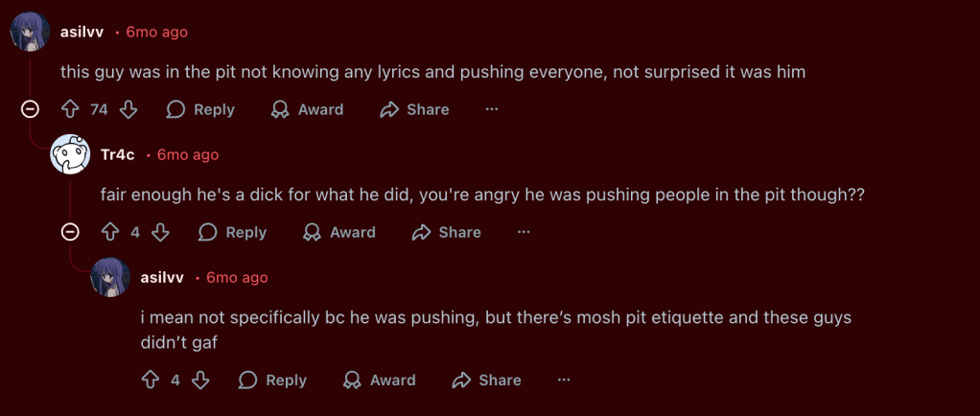Downvote asilvv's mosh pit etiquette reply

click(201, 381)
